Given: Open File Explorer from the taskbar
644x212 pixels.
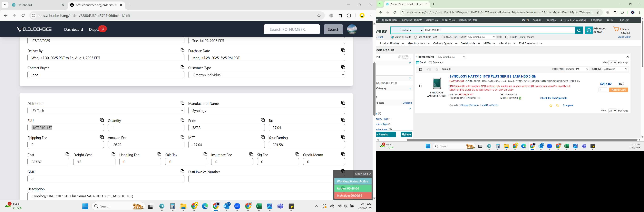Looking at the screenshot, I should coord(183,206).
